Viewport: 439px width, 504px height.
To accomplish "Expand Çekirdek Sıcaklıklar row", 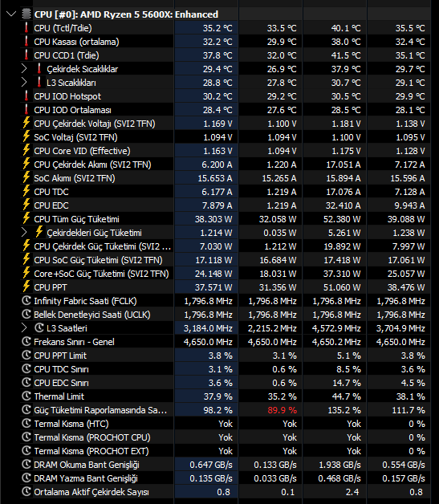I will pyautogui.click(x=24, y=69).
